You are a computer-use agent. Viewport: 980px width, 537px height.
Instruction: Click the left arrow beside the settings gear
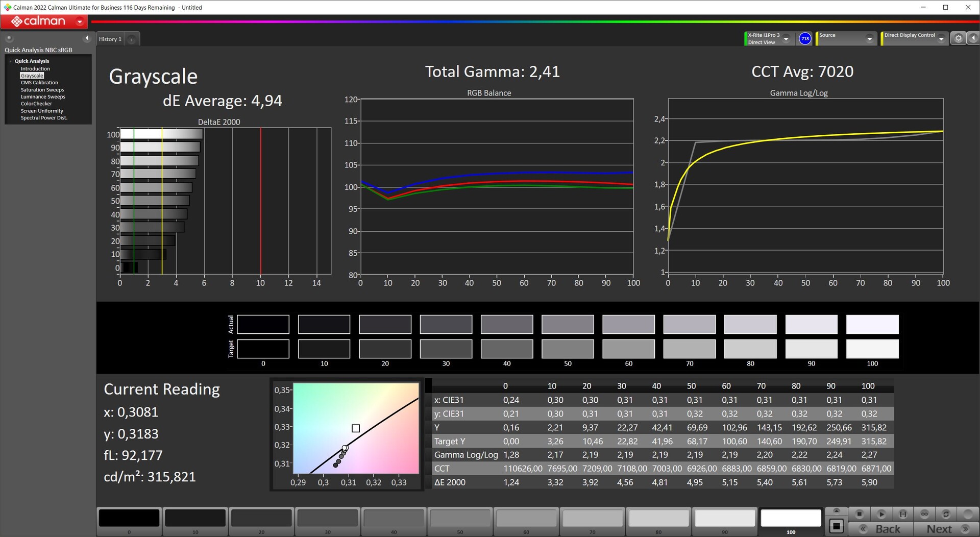pyautogui.click(x=973, y=38)
